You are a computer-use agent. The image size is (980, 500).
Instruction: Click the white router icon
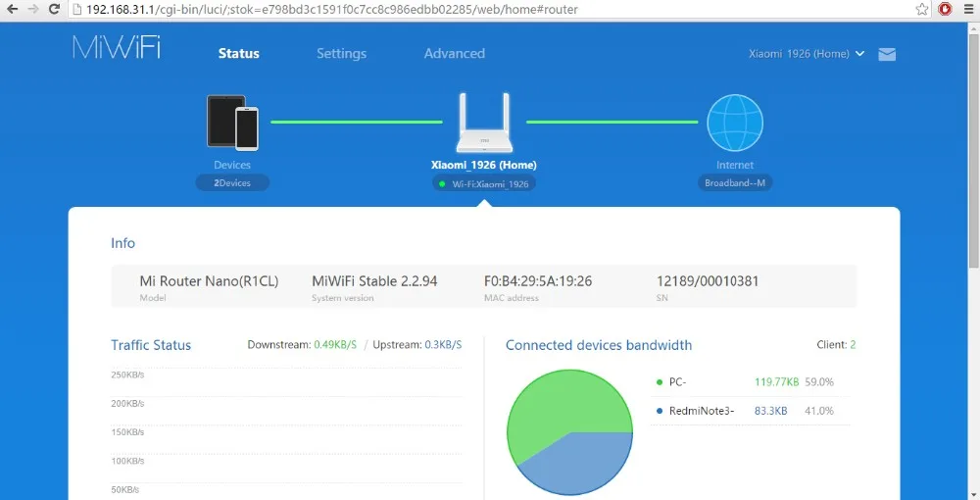pos(484,123)
